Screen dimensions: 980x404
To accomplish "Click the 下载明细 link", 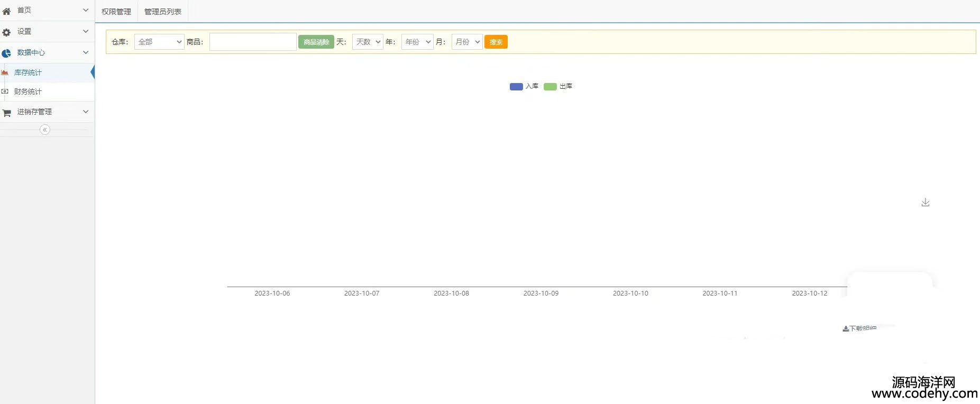I will (x=860, y=328).
